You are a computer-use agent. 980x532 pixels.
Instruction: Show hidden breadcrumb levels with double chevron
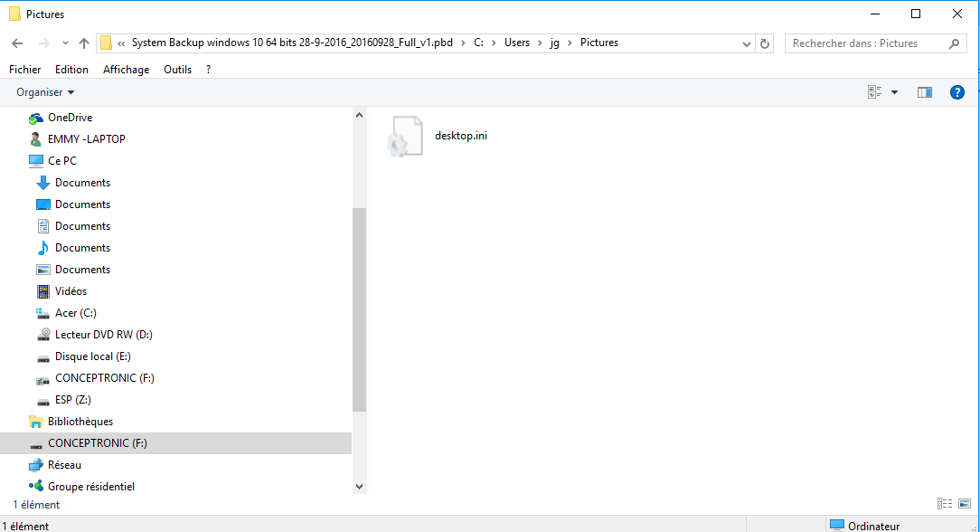(121, 43)
